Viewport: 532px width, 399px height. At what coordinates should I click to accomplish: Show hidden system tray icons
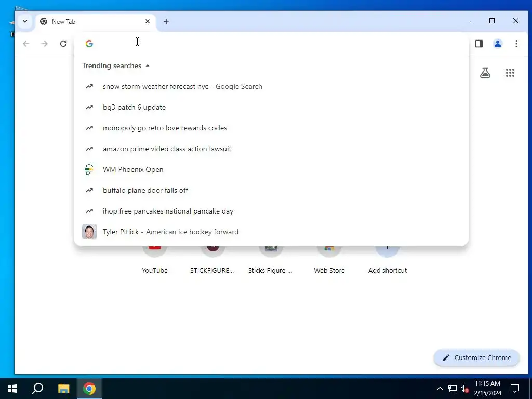click(x=440, y=389)
